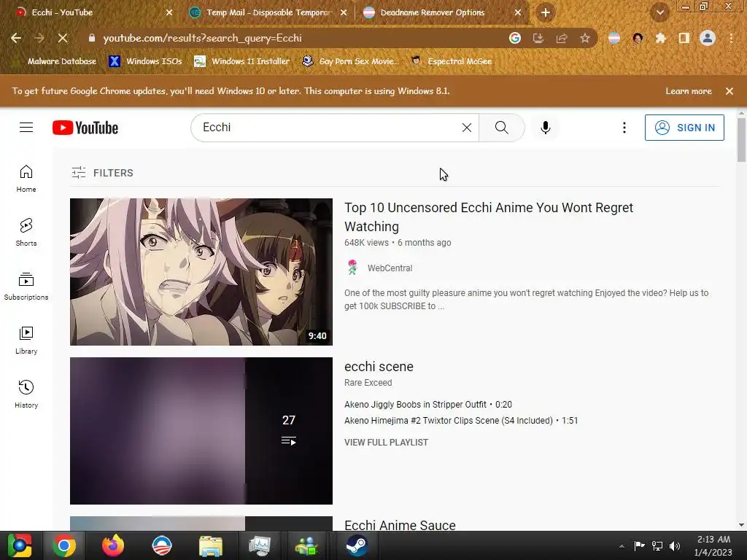The image size is (747, 560).
Task: Open the Chrome three-dot menu
Action: (731, 38)
